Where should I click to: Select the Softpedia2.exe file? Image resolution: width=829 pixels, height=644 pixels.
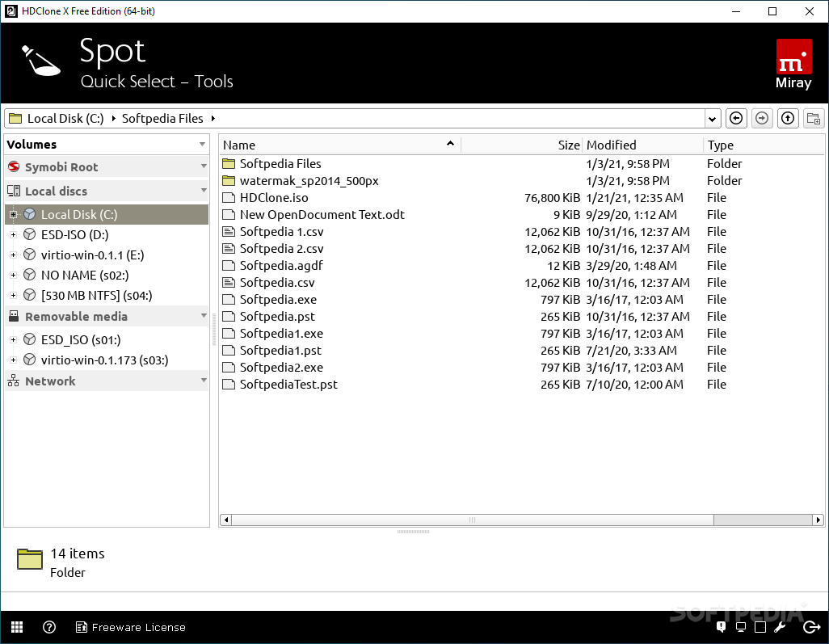click(x=281, y=368)
